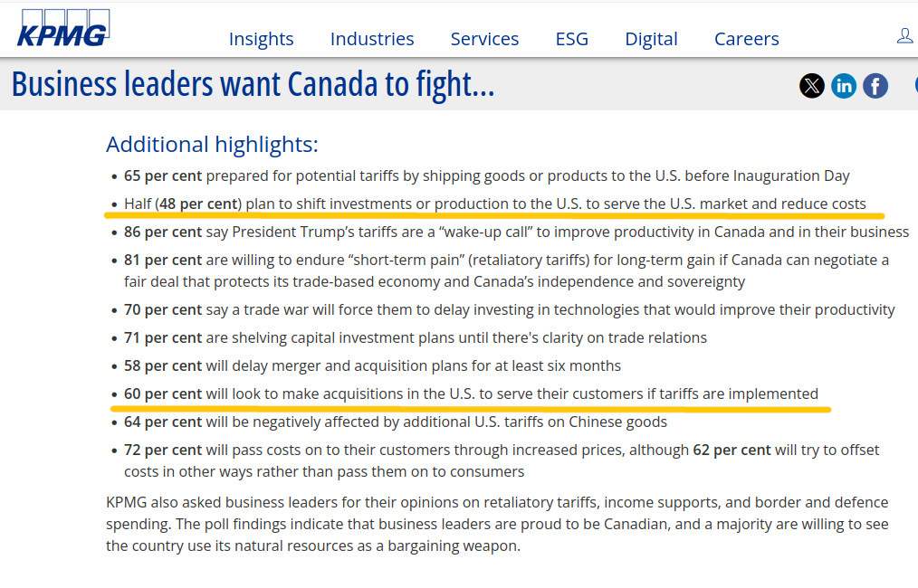The image size is (918, 588).
Task: Click the "86 per cent" wake-up call bullet
Action: click(x=516, y=232)
